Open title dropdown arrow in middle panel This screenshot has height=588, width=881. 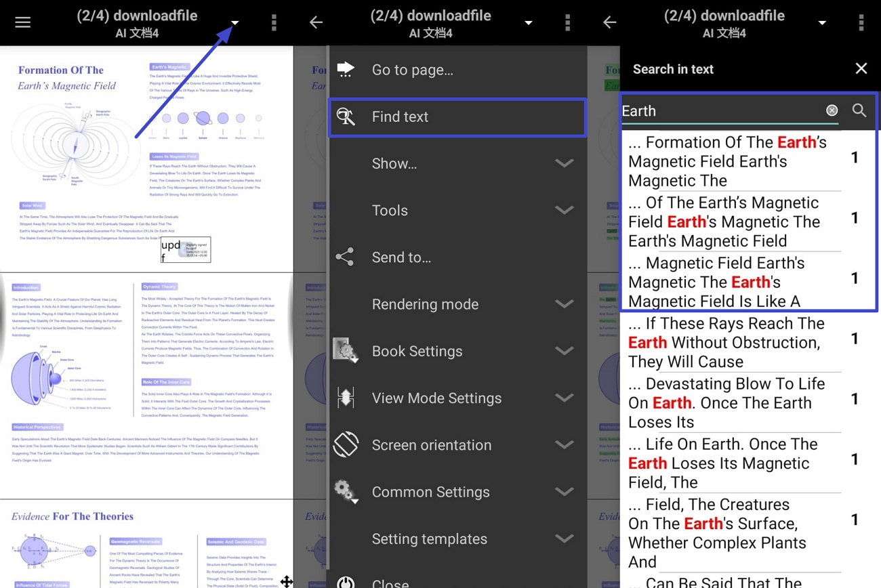pos(528,23)
